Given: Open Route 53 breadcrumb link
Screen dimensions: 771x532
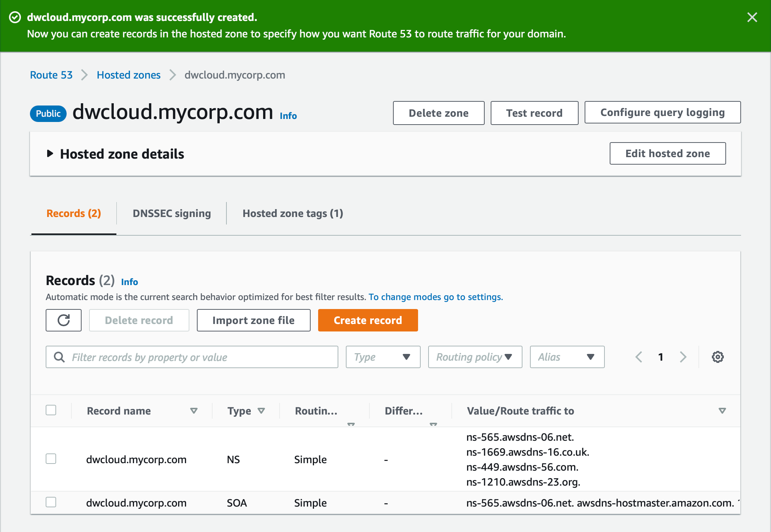Looking at the screenshot, I should (51, 75).
